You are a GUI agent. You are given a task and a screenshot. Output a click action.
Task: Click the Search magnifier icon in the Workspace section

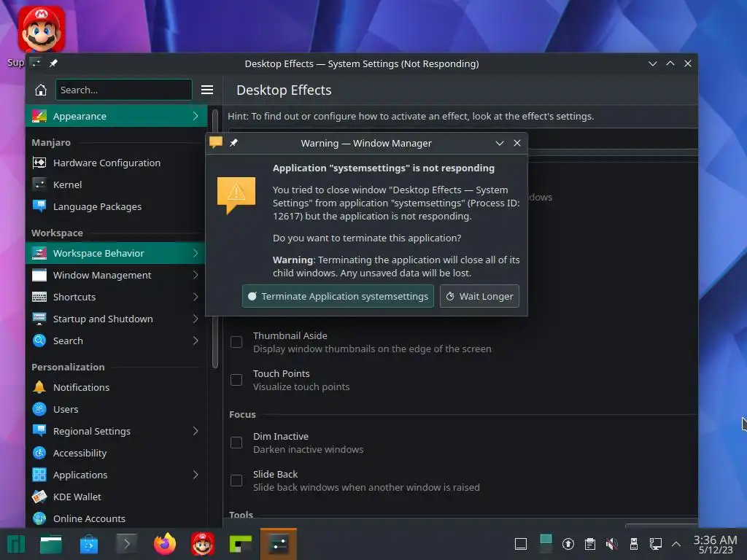pos(39,341)
